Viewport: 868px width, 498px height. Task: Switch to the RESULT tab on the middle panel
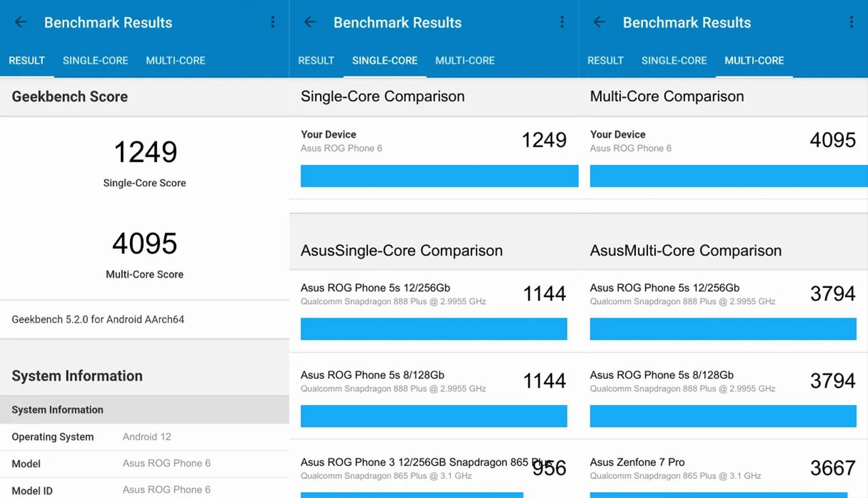click(316, 60)
